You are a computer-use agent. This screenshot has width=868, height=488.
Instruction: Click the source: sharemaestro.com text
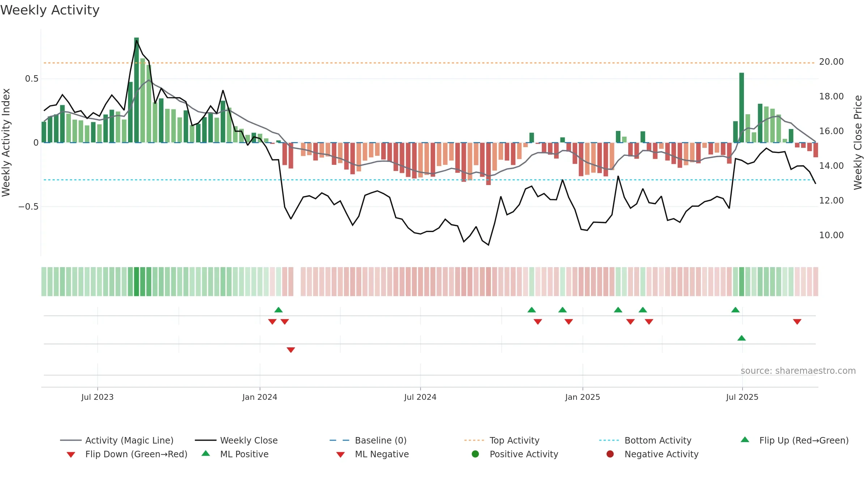point(798,371)
